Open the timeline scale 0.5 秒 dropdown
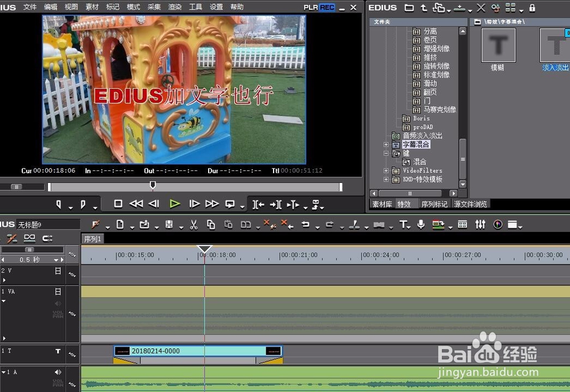 coord(56,260)
